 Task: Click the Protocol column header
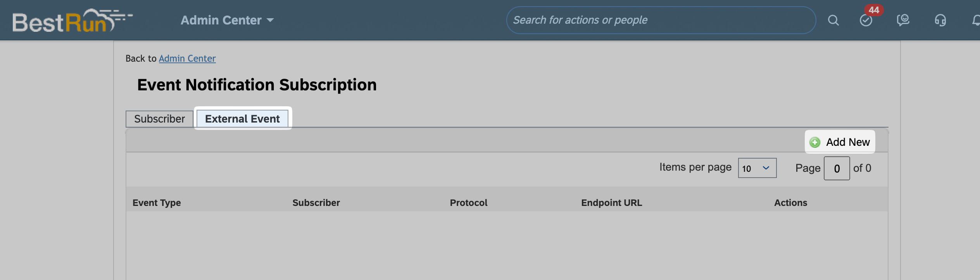click(469, 203)
